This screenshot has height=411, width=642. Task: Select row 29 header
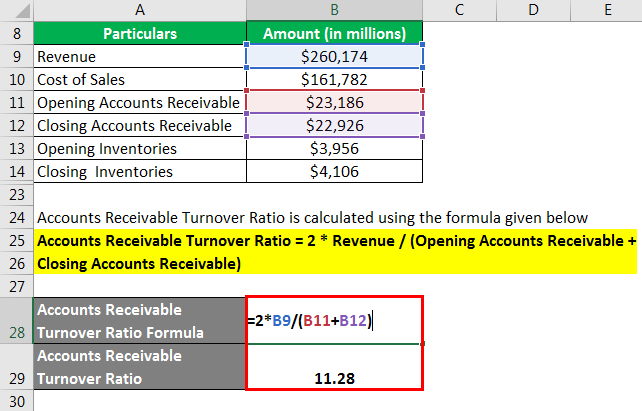[17, 366]
